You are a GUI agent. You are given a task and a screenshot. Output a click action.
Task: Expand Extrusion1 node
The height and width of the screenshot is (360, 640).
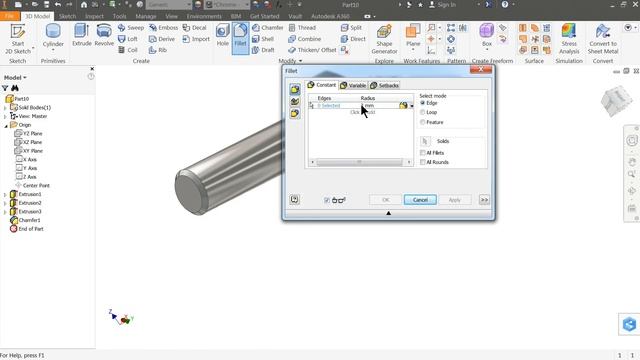(5, 195)
